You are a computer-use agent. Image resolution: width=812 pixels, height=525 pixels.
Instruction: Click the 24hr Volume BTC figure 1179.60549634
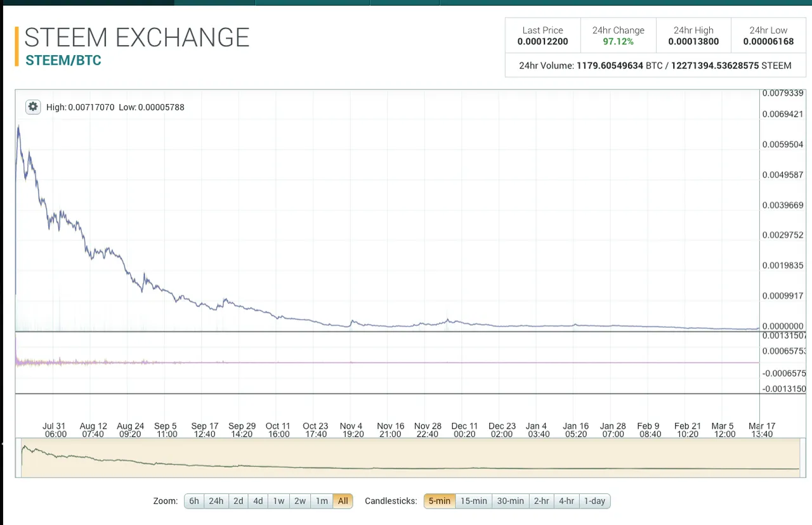(x=610, y=65)
